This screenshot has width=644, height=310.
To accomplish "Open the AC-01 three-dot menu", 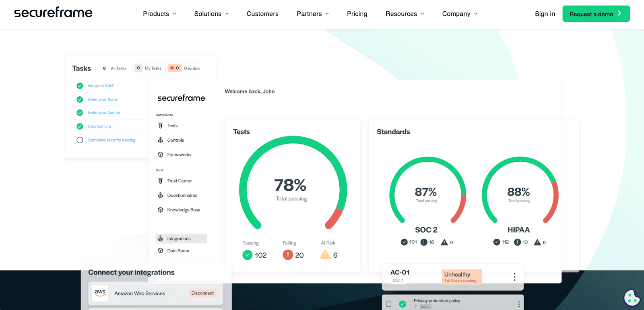I will pyautogui.click(x=514, y=277).
